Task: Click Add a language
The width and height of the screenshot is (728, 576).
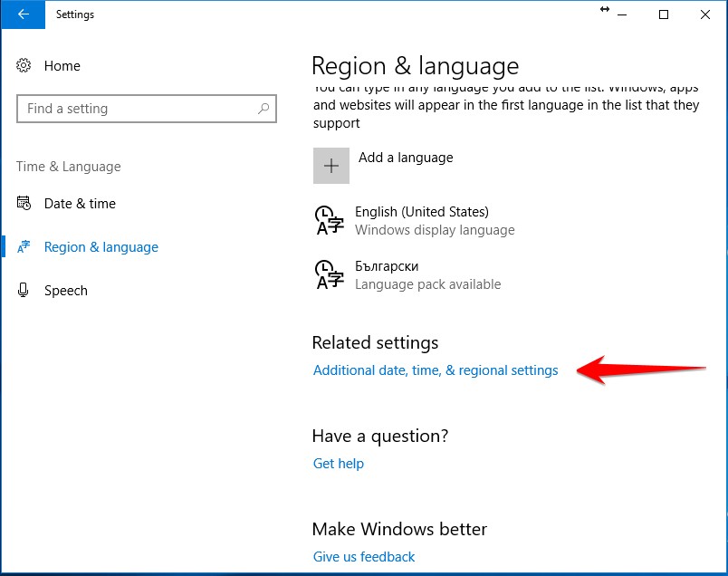Action: click(x=406, y=158)
